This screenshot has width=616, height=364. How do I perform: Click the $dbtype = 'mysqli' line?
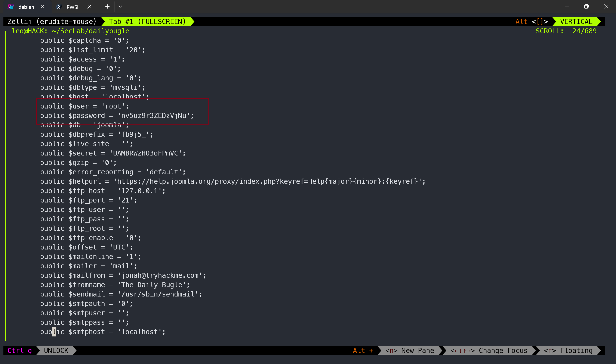pyautogui.click(x=93, y=87)
